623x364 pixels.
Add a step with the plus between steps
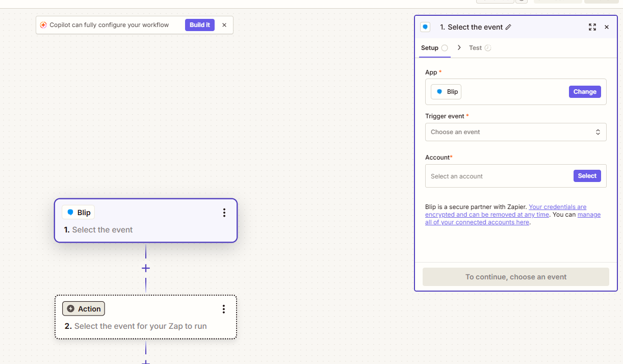coord(146,268)
